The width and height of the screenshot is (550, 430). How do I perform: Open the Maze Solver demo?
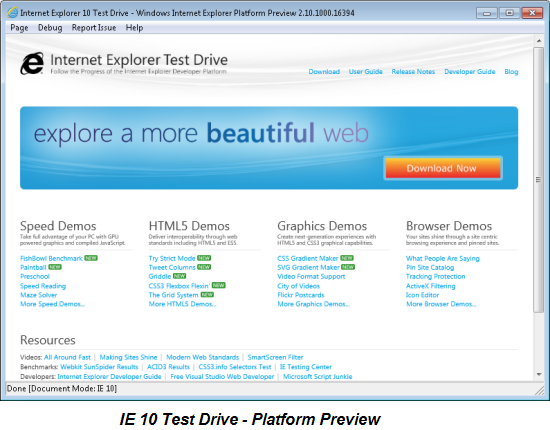click(38, 295)
